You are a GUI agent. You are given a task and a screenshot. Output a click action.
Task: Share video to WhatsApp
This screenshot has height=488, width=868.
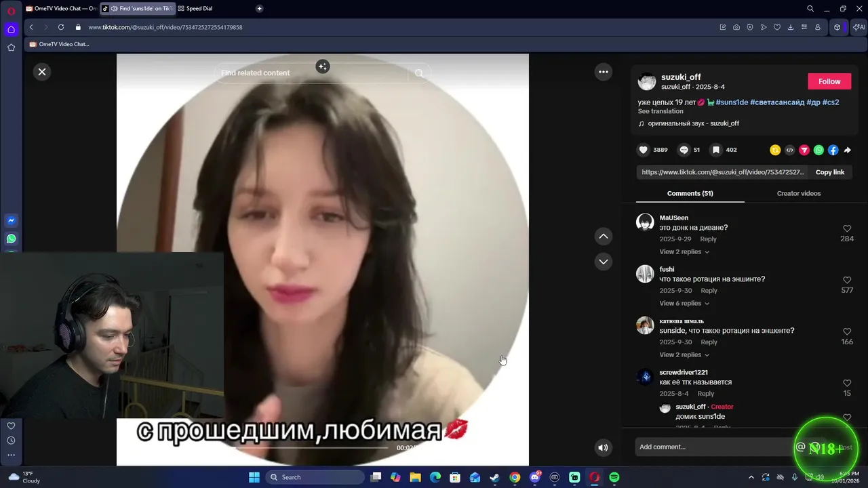click(818, 150)
